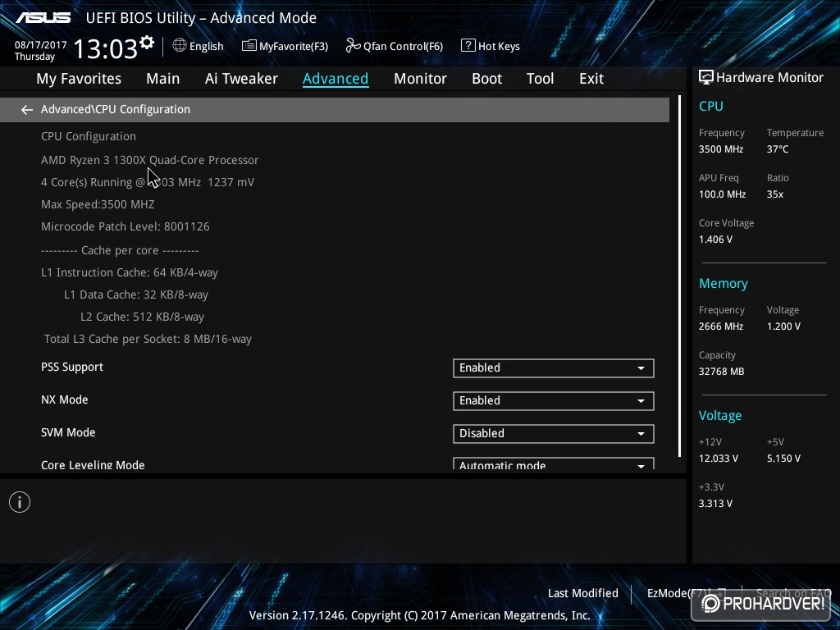Click the Capacity 32768 MB value

point(721,372)
